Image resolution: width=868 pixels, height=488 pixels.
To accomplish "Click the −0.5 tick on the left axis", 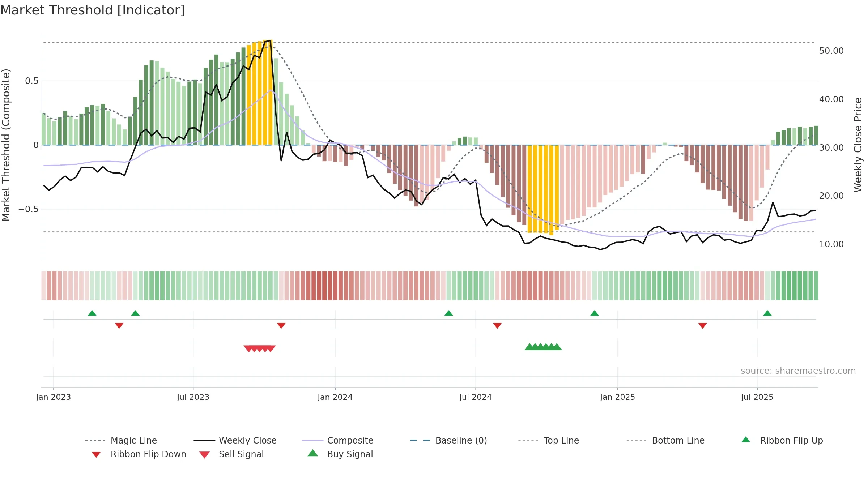I will 29,209.
